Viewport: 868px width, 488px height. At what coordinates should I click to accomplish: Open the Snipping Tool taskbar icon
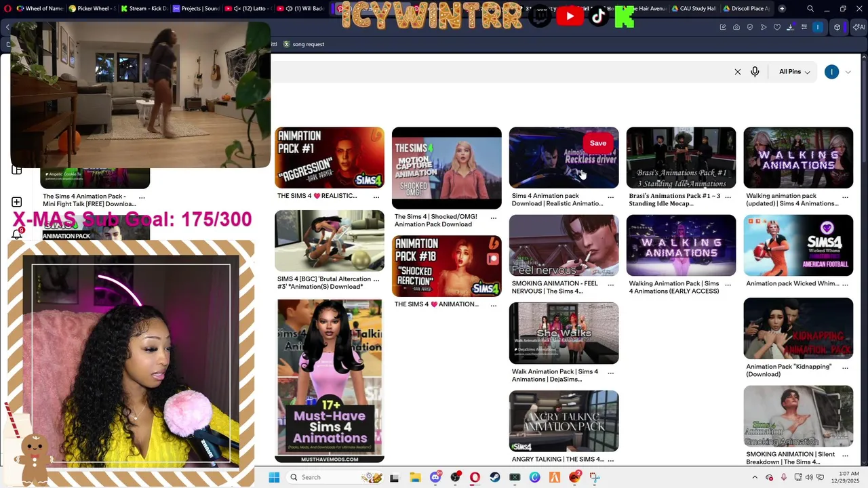coord(595,477)
